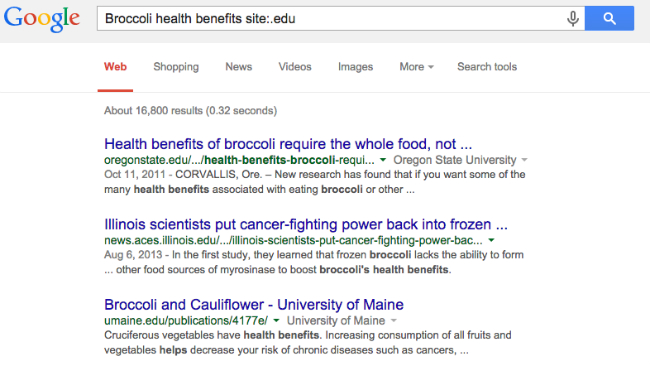
Task: Select the Web results tab
Action: coord(115,67)
